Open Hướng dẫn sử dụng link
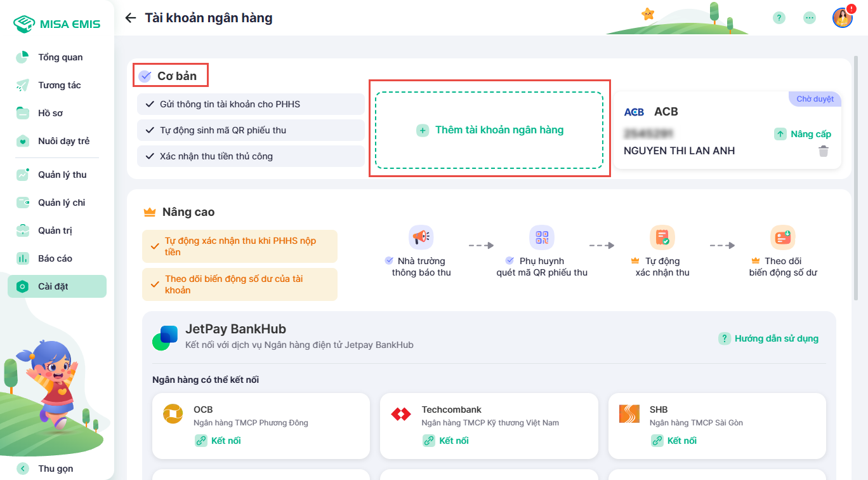This screenshot has height=480, width=868. click(x=769, y=338)
